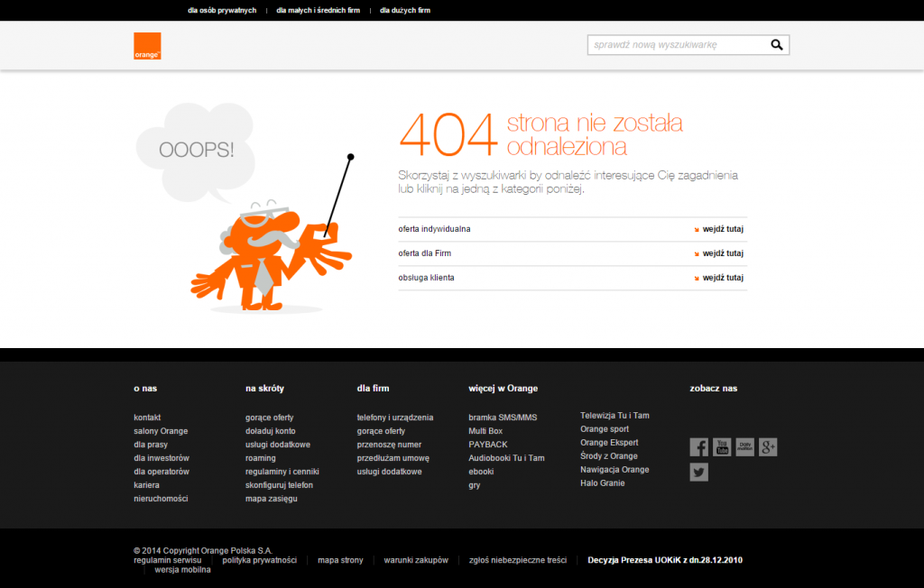Open the YouTube social icon

coord(722,447)
